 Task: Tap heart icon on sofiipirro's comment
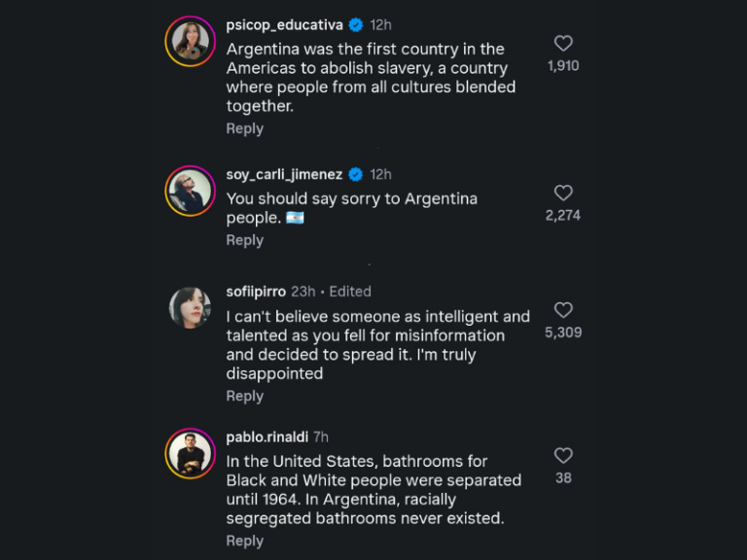pos(563,310)
